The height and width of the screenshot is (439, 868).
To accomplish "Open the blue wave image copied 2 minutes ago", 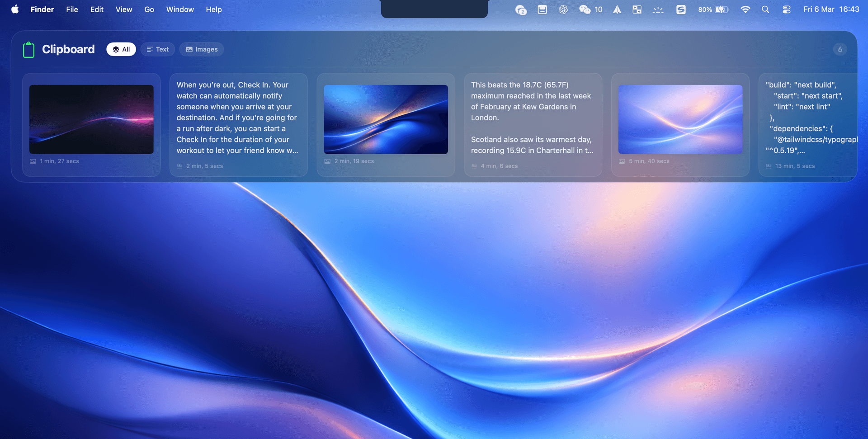I will point(385,119).
